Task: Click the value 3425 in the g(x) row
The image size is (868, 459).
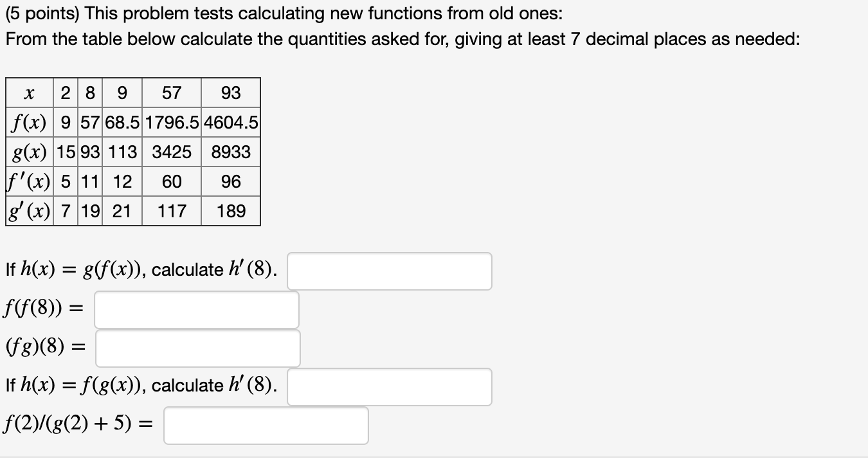Action: pos(171,152)
